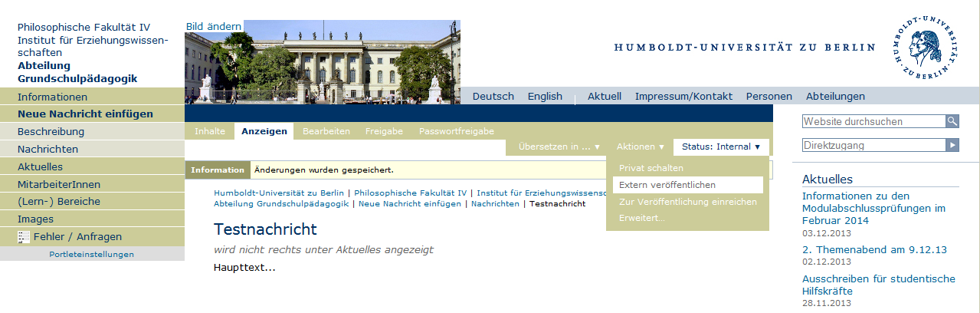Click the Humboldt-Universität zu Berlin wordmark

[745, 48]
